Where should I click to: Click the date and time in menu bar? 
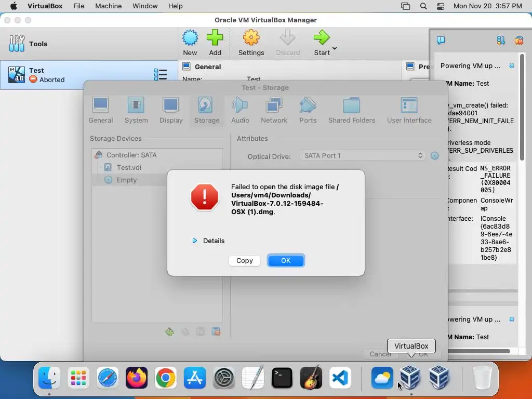pyautogui.click(x=487, y=6)
